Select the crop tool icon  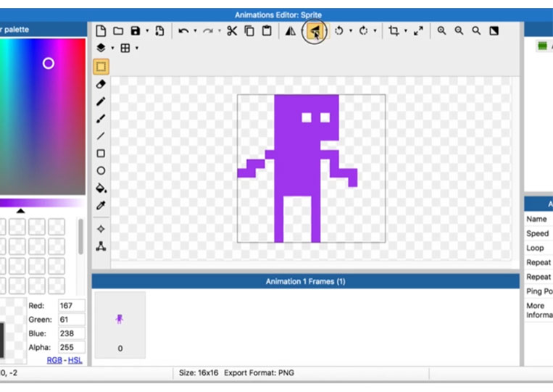[x=394, y=30]
